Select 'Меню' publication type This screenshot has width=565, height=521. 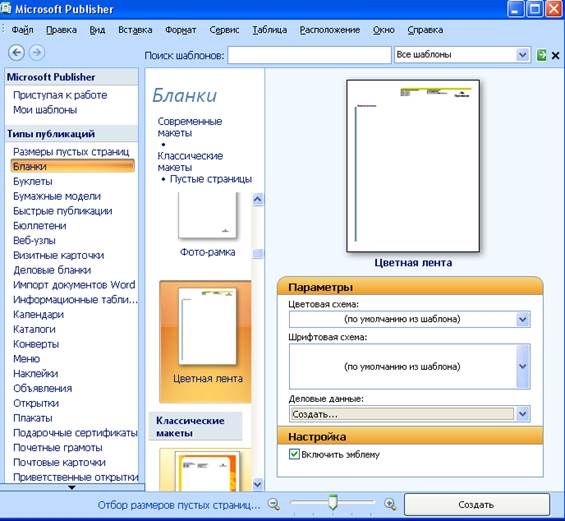(26, 359)
